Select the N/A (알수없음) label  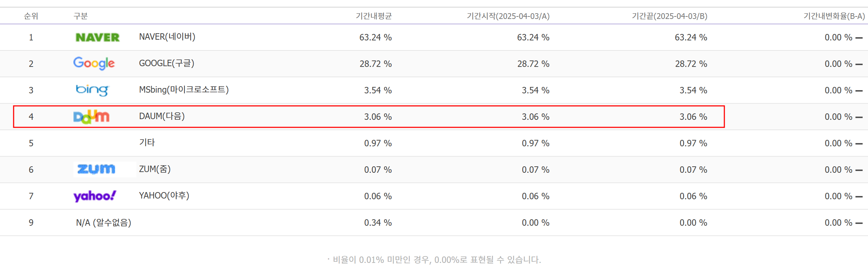coord(104,223)
